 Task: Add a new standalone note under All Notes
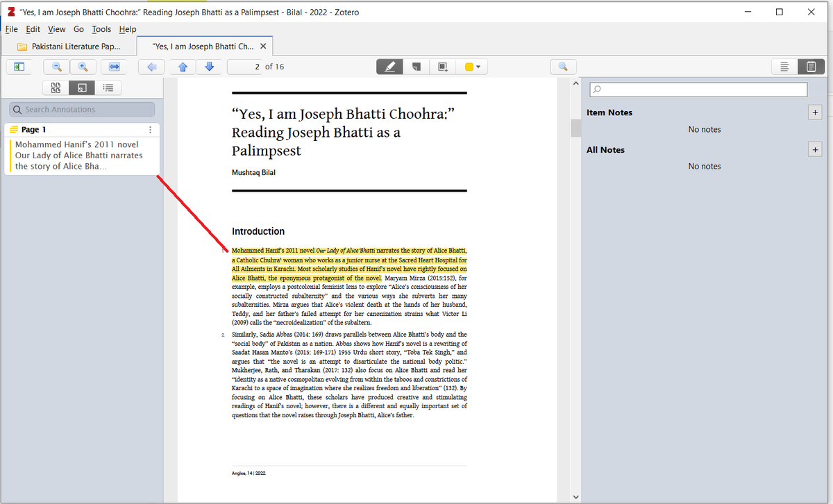pos(815,149)
